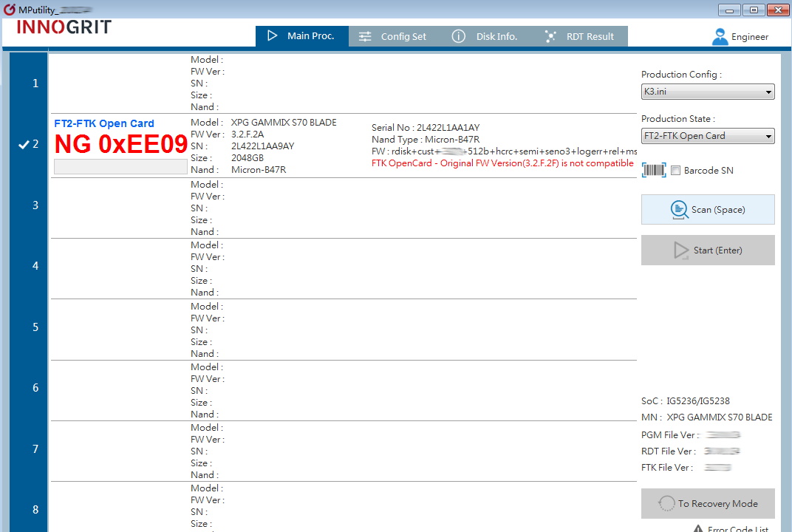
Task: Click the Disk Info. circled-i icon
Action: point(458,36)
